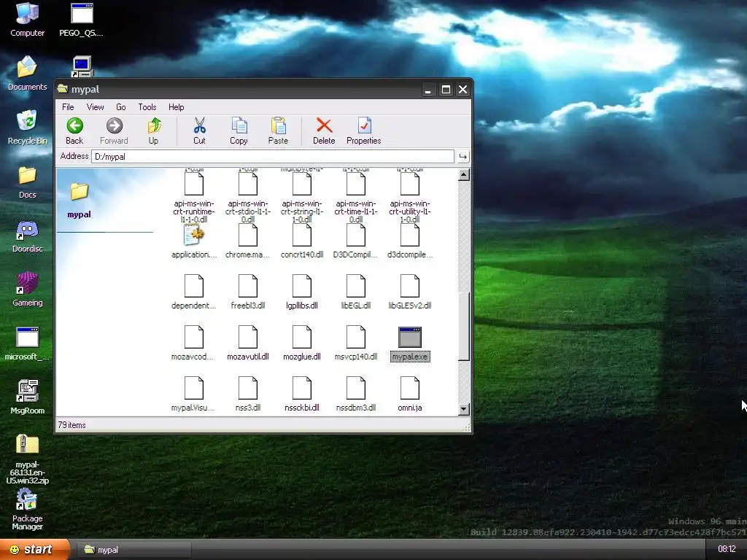Select the Recycle Bin desktop icon
Image resolution: width=747 pixels, height=560 pixels.
pos(27,127)
